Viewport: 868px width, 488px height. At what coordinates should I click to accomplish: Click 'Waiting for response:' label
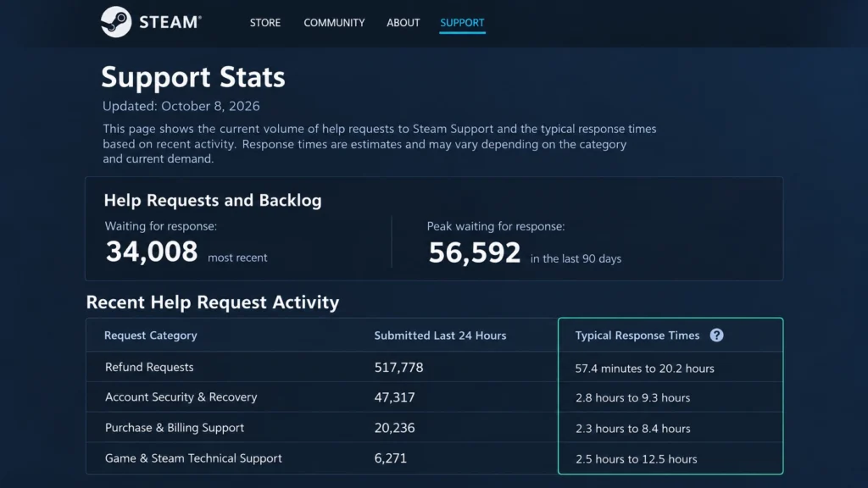click(x=160, y=225)
